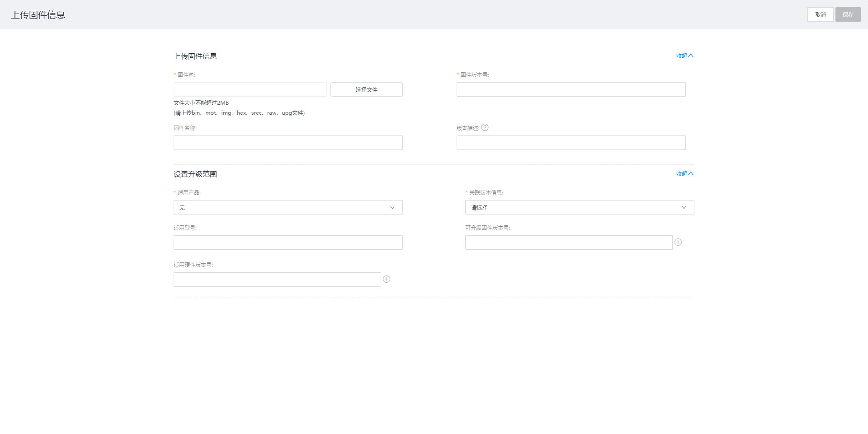Click into the 固件名称 input field
This screenshot has width=868, height=434.
[x=288, y=143]
